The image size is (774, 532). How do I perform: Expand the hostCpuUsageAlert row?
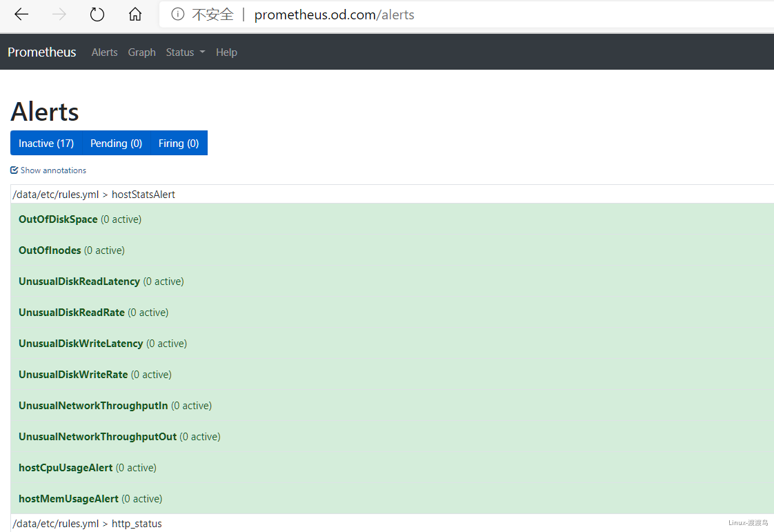tap(393, 468)
